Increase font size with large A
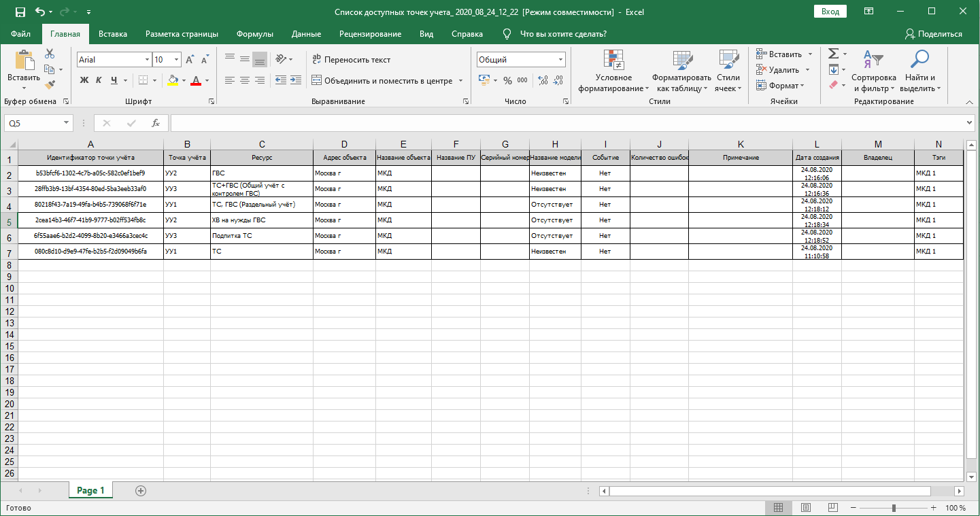 click(191, 60)
